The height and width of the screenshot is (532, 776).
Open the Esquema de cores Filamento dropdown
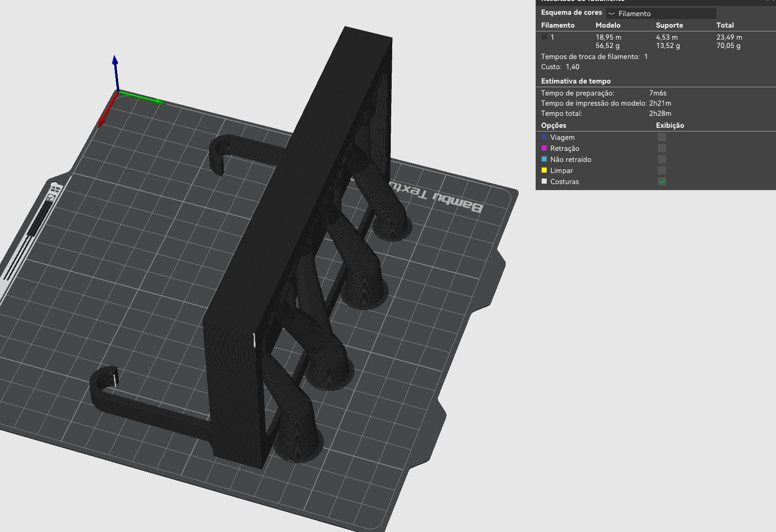(x=661, y=13)
